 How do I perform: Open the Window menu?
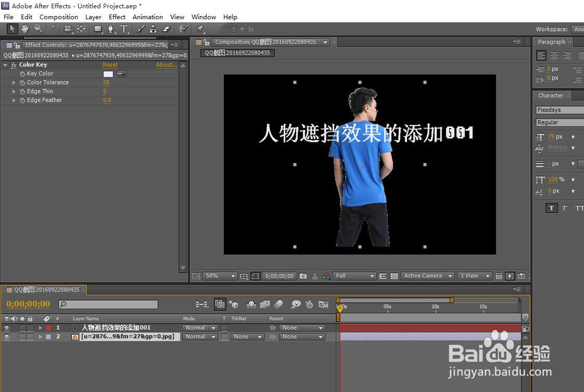204,17
